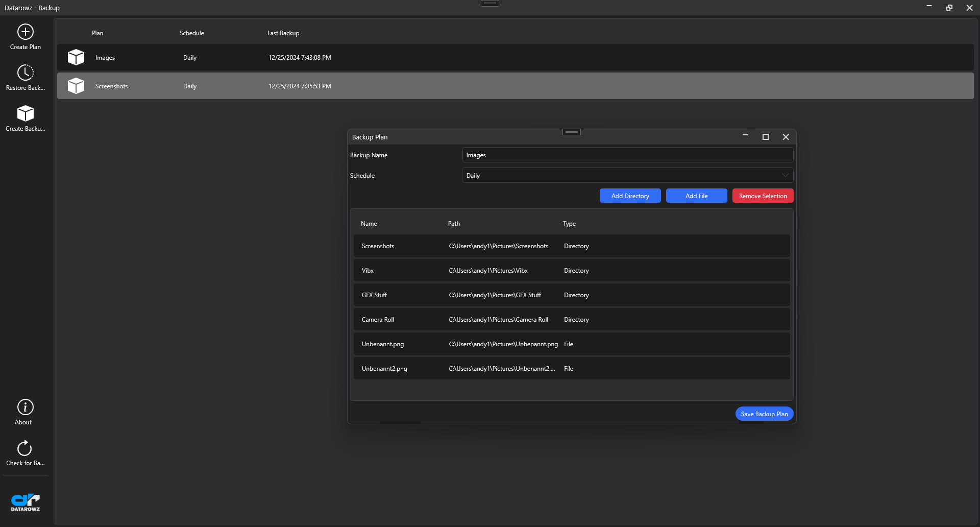Click the main window top grip handle
Image resolution: width=980 pixels, height=527 pixels.
489,4
